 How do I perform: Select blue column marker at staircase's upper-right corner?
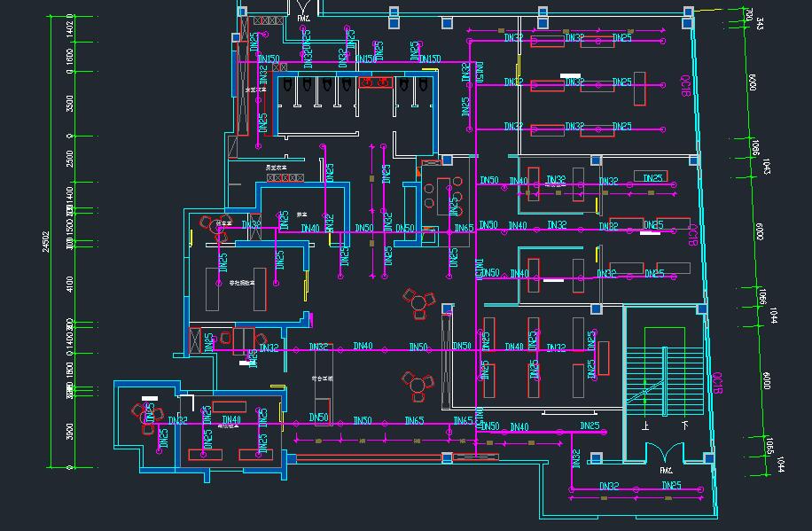pyautogui.click(x=702, y=308)
